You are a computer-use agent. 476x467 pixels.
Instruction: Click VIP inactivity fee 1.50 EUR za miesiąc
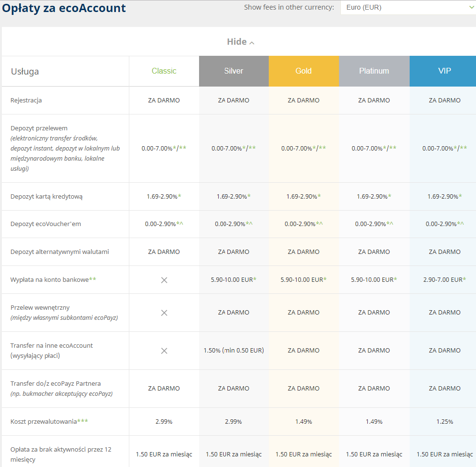point(444,454)
